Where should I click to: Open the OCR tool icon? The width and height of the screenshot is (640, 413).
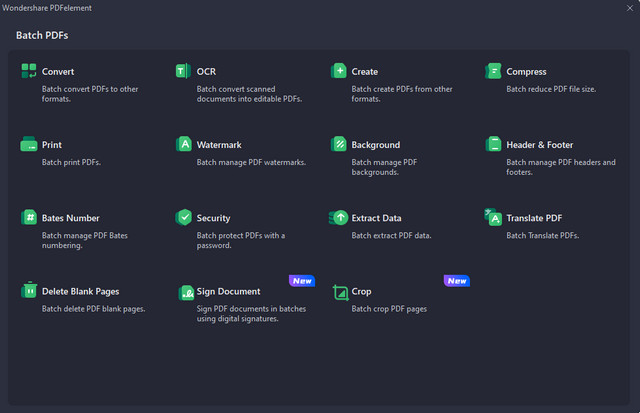click(183, 71)
